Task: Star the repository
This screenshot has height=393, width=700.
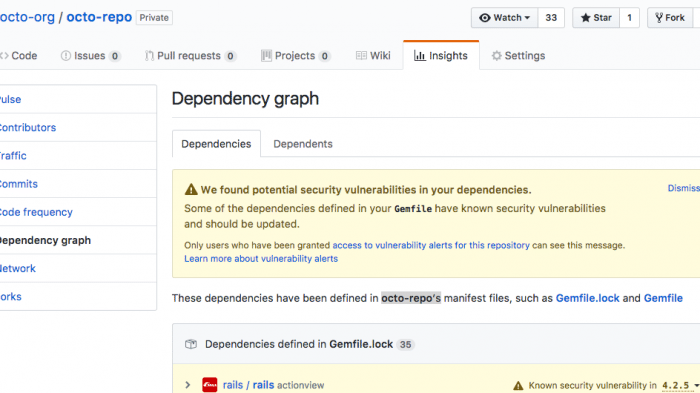Action: point(596,18)
